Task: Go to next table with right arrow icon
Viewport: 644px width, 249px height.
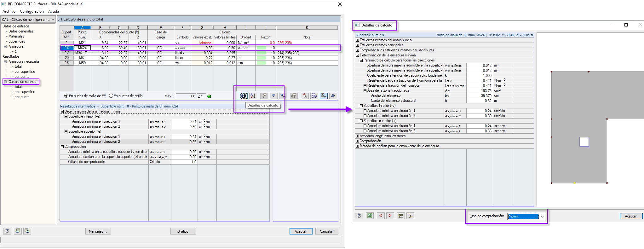Action: pyautogui.click(x=27, y=231)
